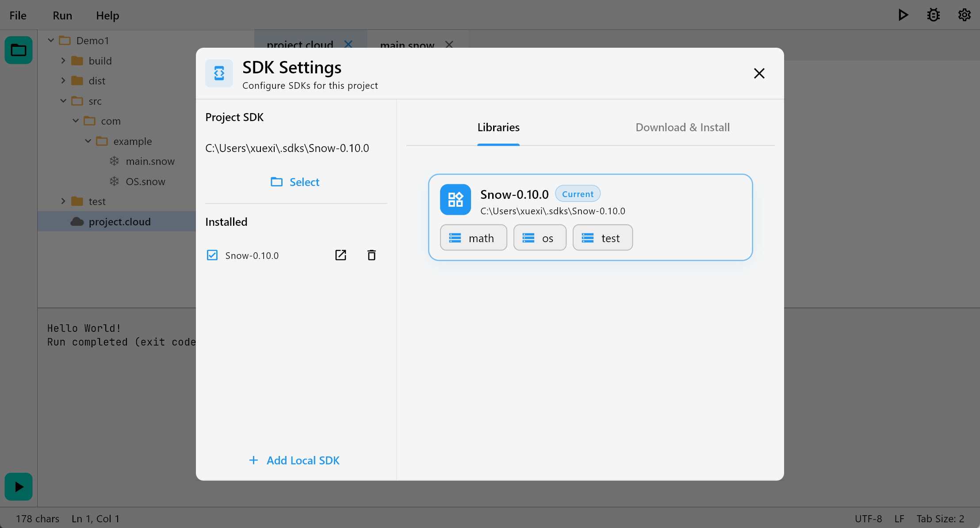Screen dimensions: 980x528
Task: Click the Select folder button
Action: click(x=295, y=182)
